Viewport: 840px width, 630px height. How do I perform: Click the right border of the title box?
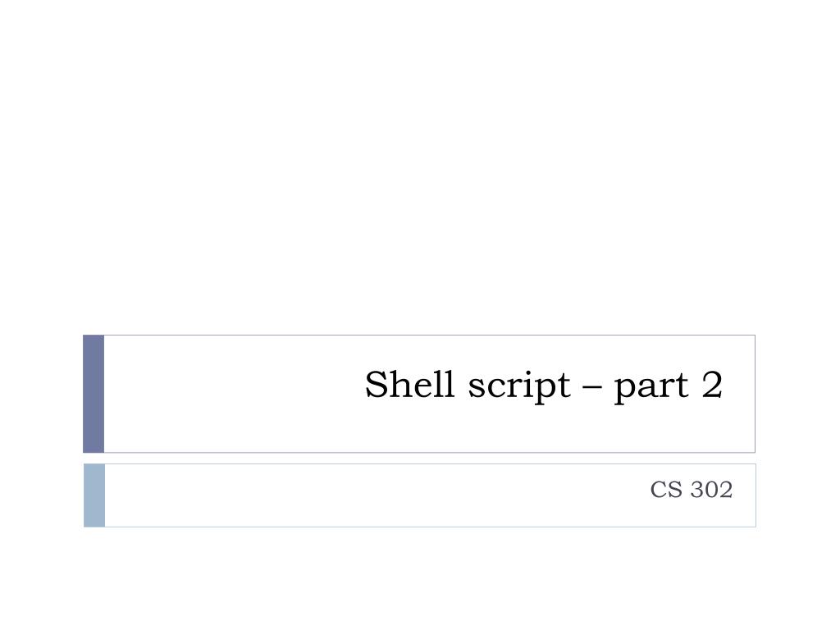[x=755, y=394]
